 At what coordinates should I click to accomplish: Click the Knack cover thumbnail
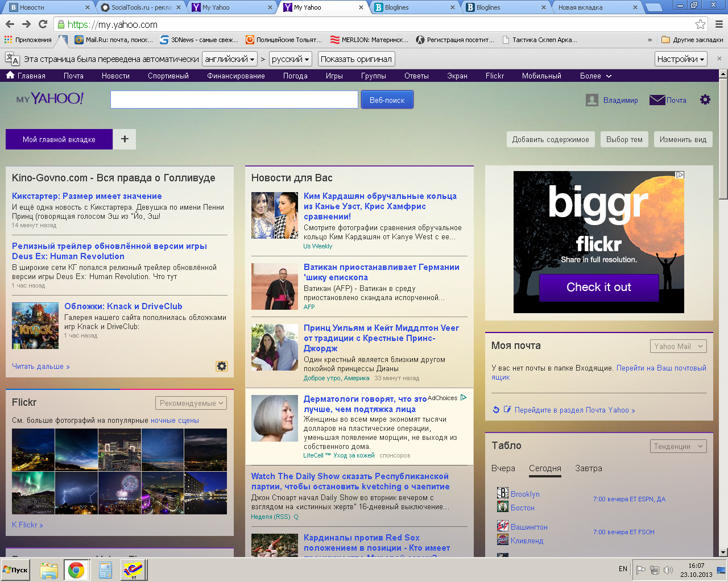pyautogui.click(x=35, y=326)
